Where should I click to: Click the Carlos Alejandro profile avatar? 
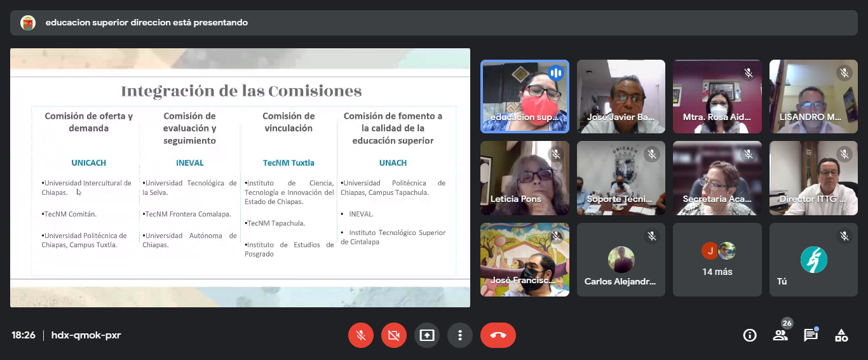(621, 260)
